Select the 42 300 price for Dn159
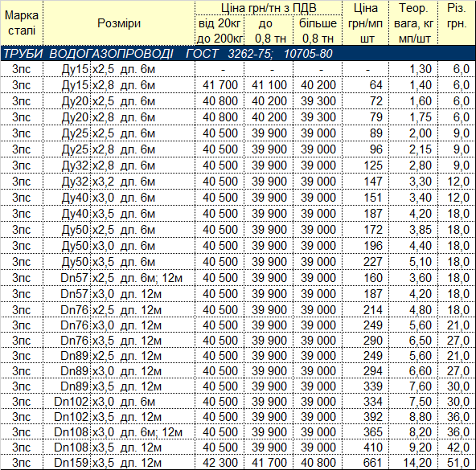Screen dimensions: 476x470 (220, 463)
